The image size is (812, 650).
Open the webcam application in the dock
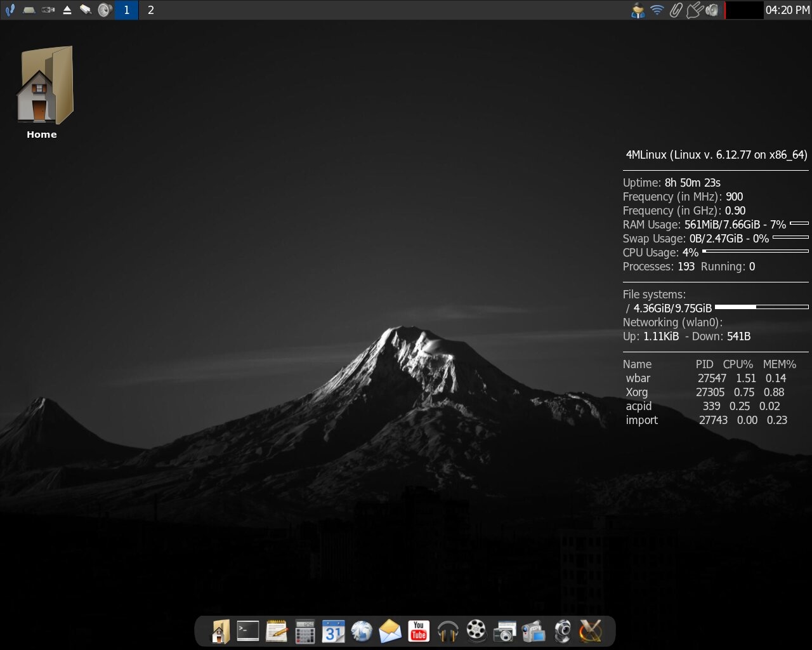point(562,631)
